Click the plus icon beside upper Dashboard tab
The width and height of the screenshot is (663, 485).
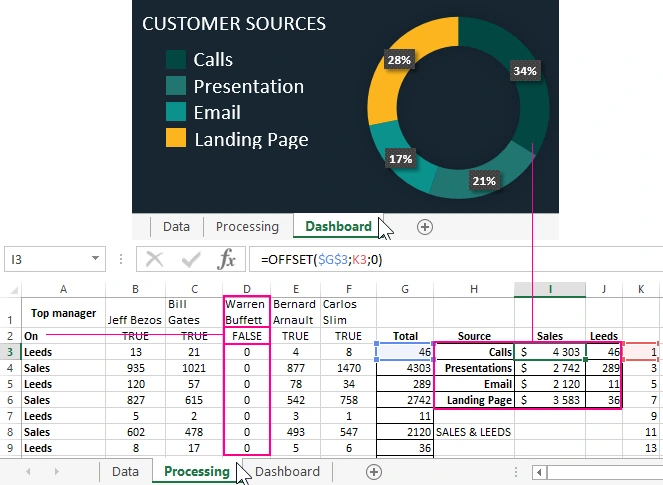(425, 227)
